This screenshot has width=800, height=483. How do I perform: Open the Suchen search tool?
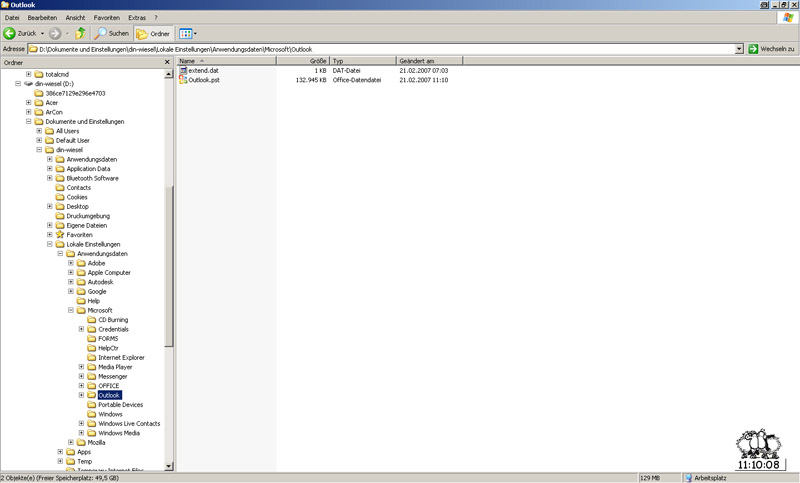coord(112,33)
